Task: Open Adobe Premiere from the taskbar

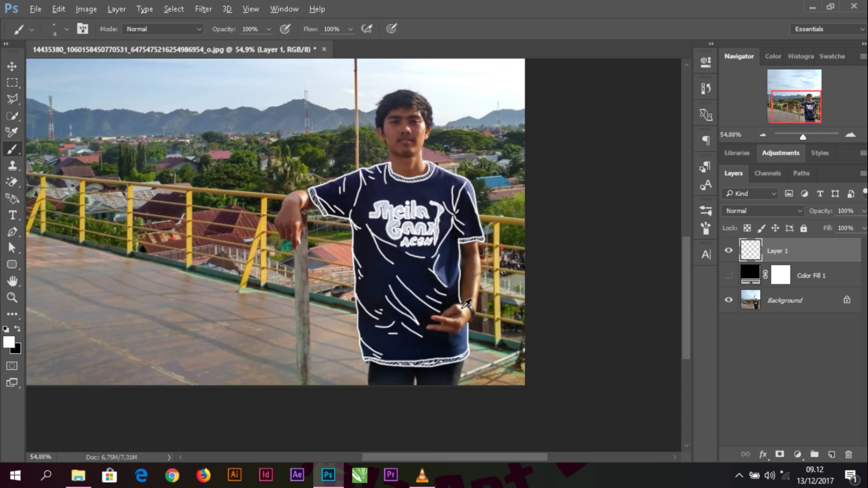Action: 390,475
